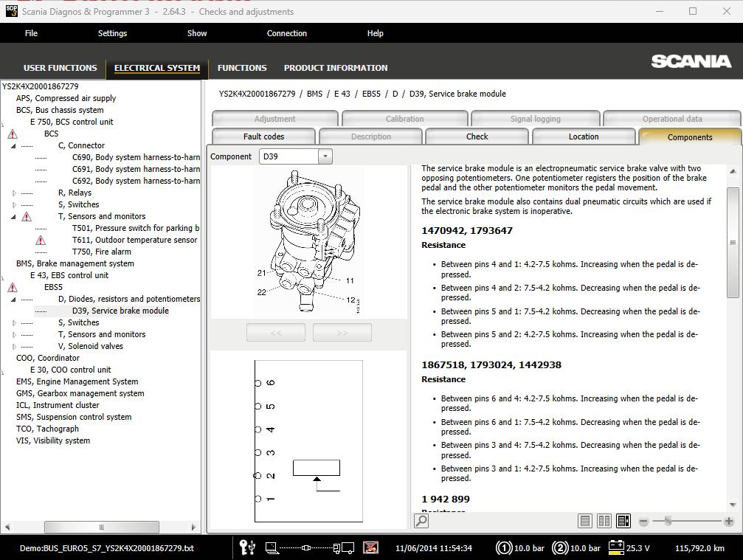
Task: Click the next image >> button
Action: [342, 333]
